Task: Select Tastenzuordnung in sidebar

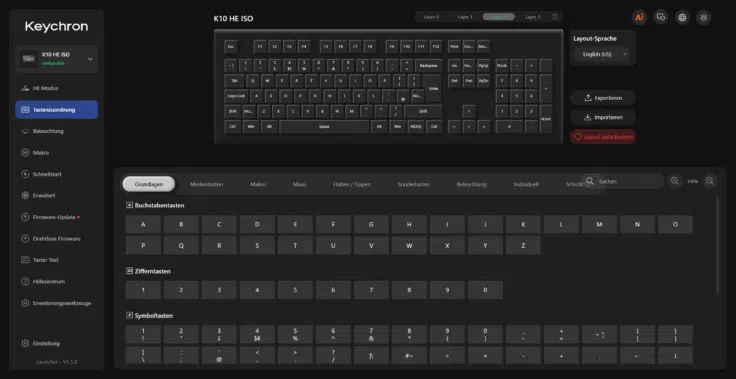Action: 57,109
